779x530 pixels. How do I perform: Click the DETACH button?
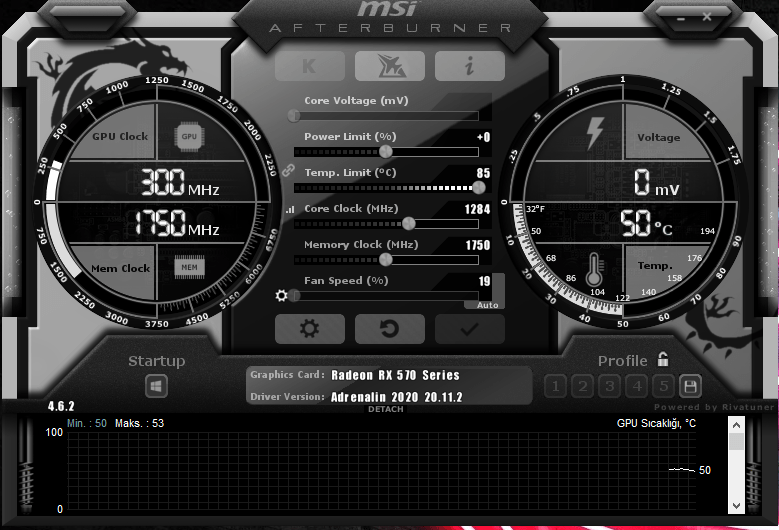(386, 409)
